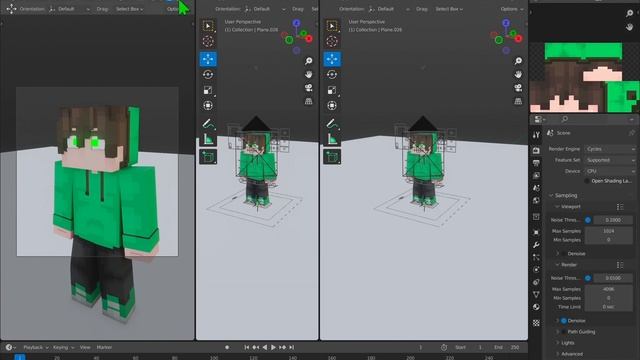Viewport: 640px width, 360px height.
Task: Select the Select Box tool in middle viewport
Action: [208, 26]
